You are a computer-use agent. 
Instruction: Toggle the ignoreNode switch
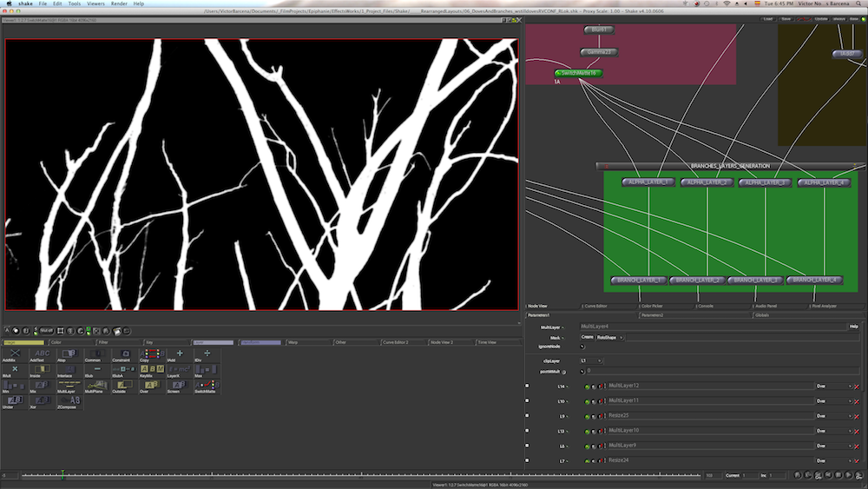[582, 347]
